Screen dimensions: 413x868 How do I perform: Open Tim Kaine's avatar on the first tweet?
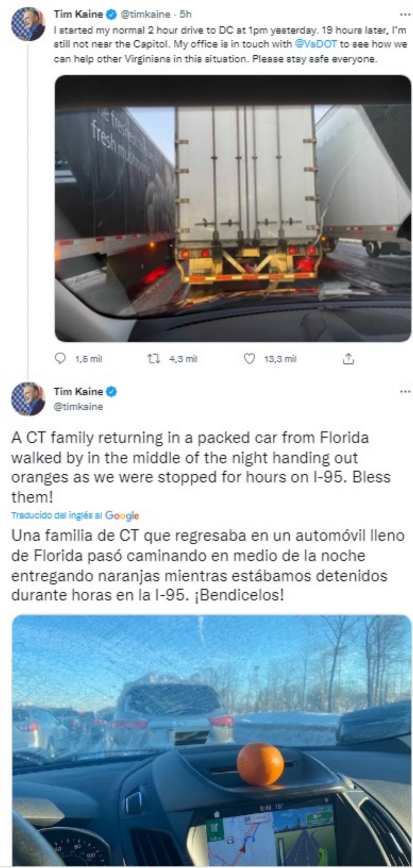point(28,25)
